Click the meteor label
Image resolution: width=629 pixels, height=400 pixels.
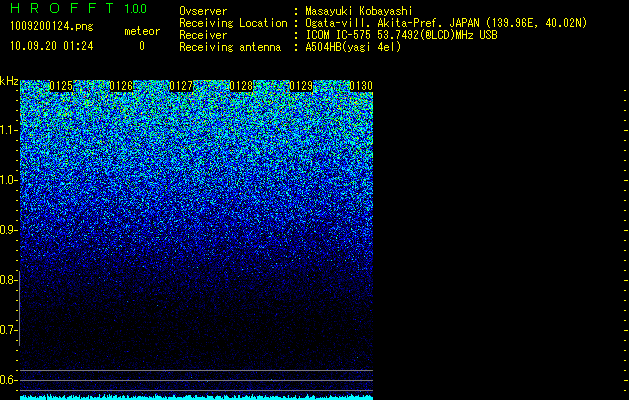pyautogui.click(x=142, y=31)
